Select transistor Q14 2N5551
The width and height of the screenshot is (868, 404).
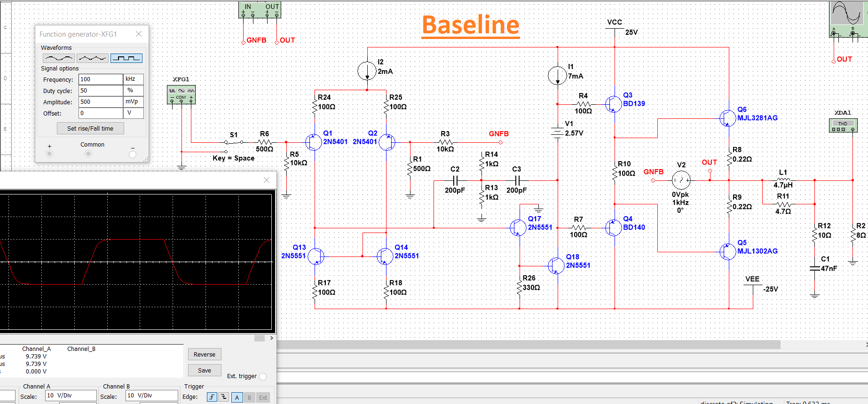coord(385,256)
